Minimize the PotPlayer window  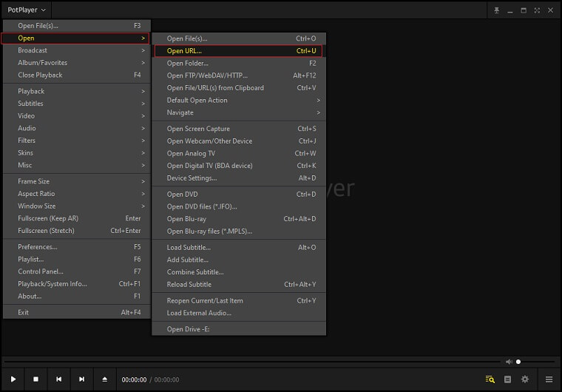tap(510, 10)
